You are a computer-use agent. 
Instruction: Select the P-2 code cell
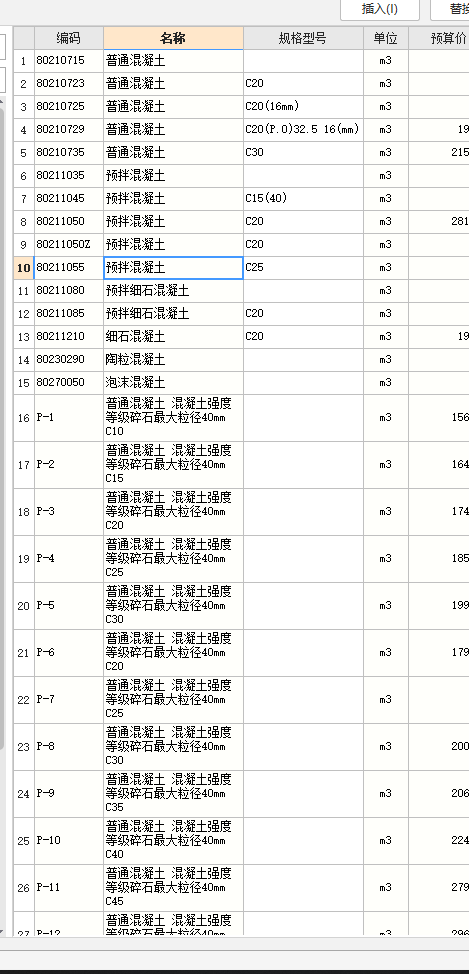(x=68, y=465)
